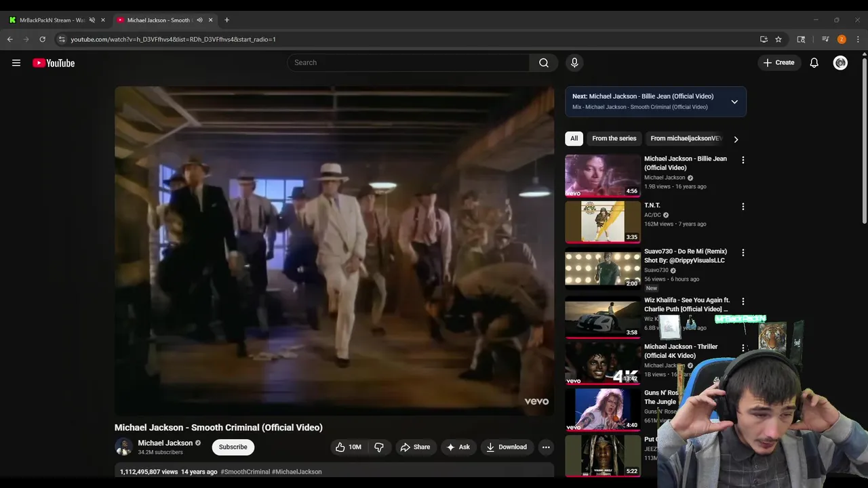The image size is (868, 488).
Task: Open the Guns N' Roses video thumbnail
Action: click(603, 409)
